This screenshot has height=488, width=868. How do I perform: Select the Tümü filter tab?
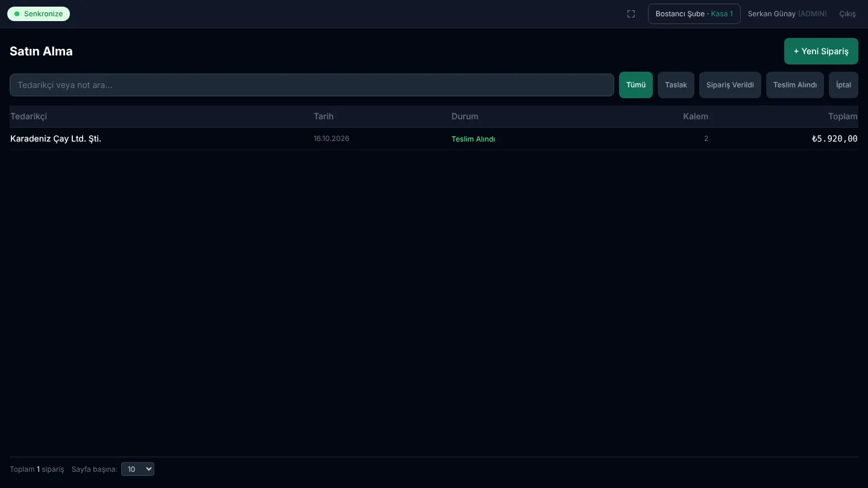(x=636, y=85)
